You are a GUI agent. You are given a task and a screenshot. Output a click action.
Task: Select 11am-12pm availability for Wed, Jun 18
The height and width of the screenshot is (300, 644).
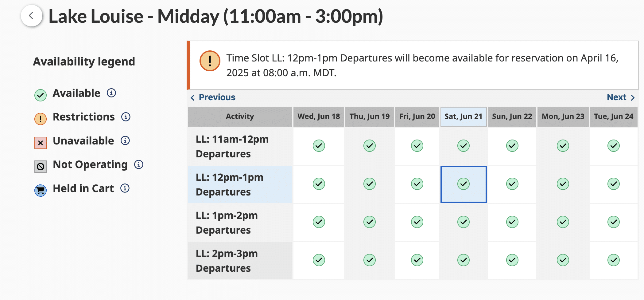(x=319, y=146)
